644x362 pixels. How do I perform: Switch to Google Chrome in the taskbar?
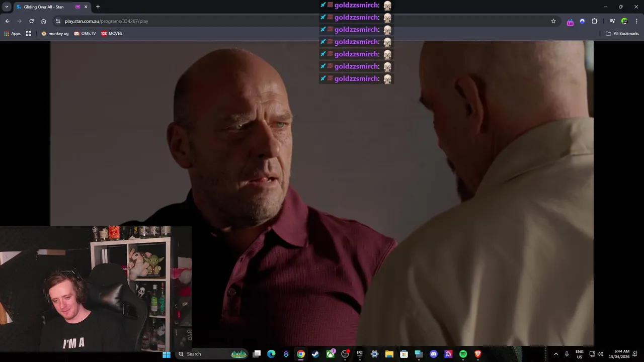300,354
